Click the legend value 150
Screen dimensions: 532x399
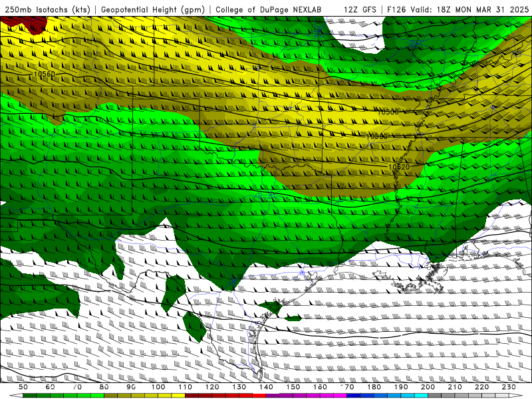(293, 387)
